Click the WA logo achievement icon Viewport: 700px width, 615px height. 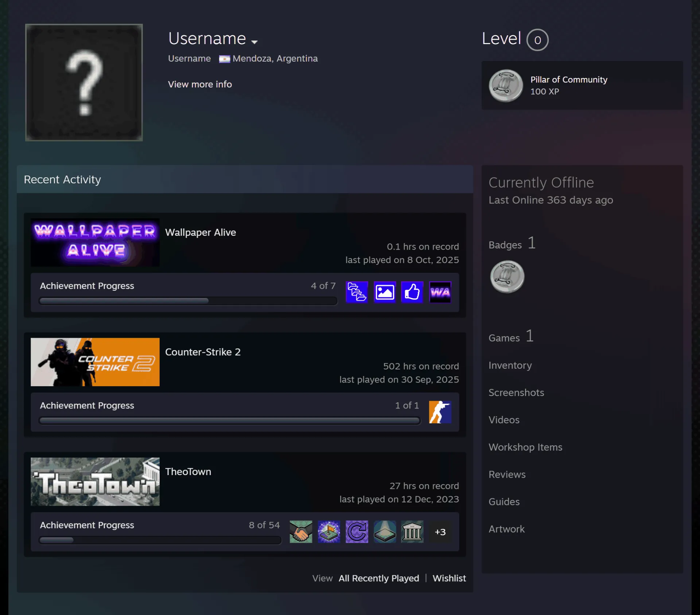click(x=440, y=292)
